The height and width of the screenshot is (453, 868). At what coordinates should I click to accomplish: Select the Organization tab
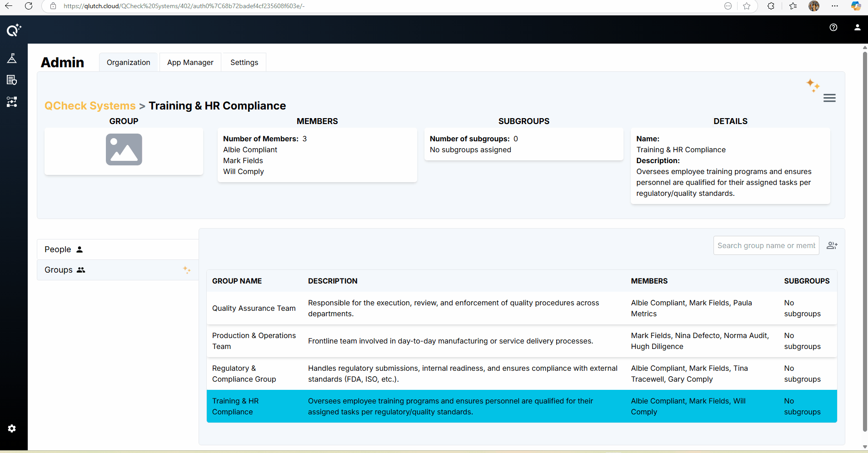[128, 62]
